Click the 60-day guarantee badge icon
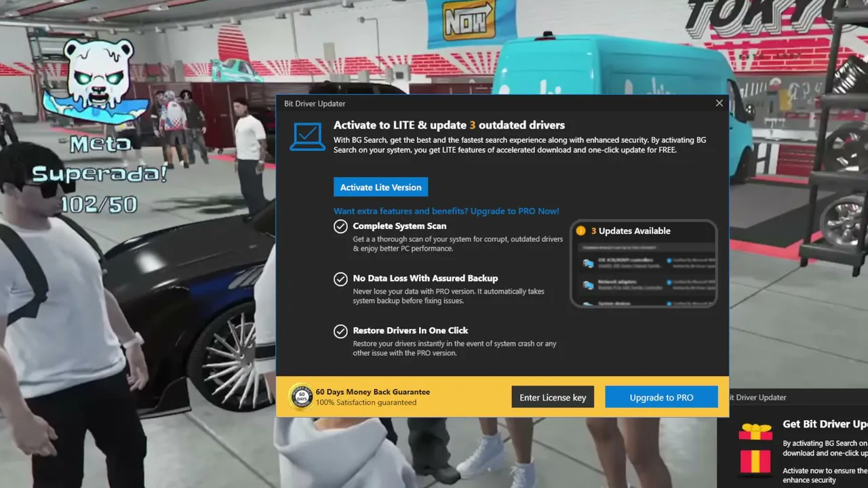This screenshot has height=488, width=868. click(300, 397)
